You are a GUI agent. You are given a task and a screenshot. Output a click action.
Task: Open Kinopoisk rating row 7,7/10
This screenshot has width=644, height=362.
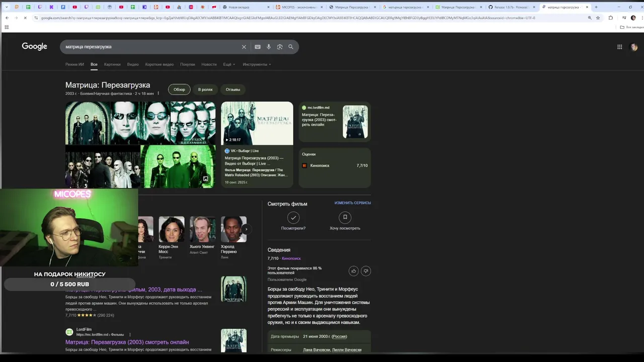coord(335,165)
